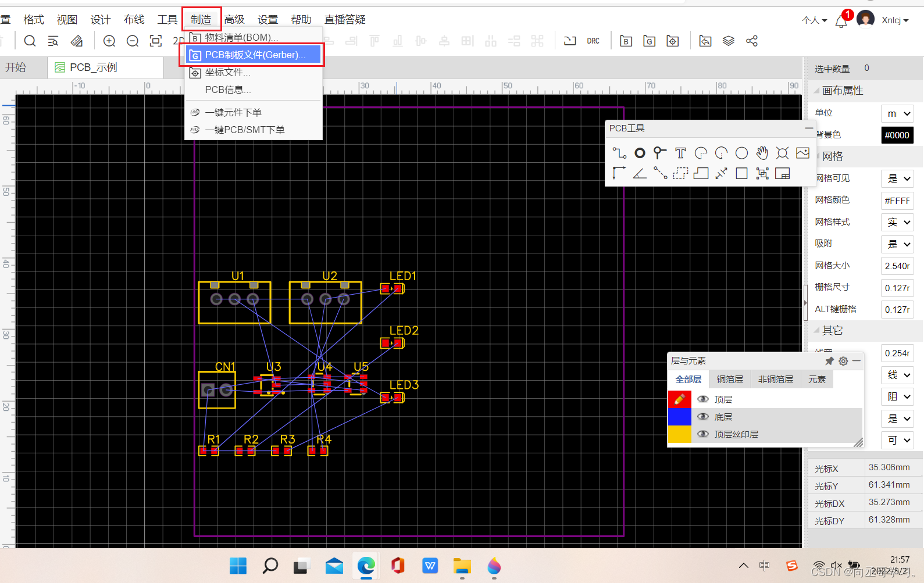This screenshot has width=924, height=583.
Task: Select the track routing tool in PCB工具
Action: (x=619, y=153)
